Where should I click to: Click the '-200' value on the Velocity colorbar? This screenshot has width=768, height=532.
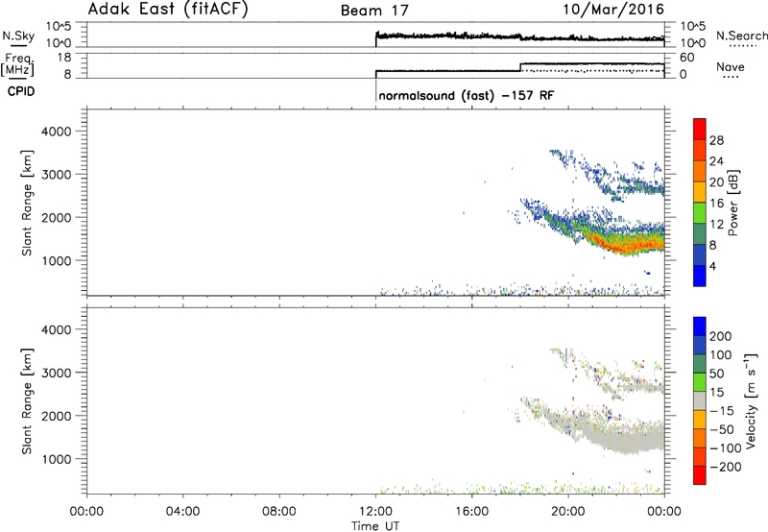coord(726,467)
